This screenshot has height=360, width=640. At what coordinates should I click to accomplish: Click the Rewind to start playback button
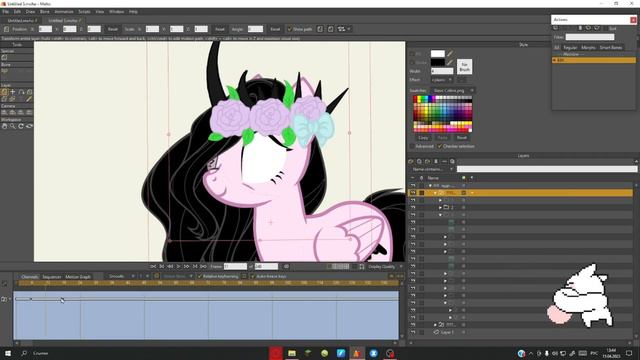pos(153,267)
